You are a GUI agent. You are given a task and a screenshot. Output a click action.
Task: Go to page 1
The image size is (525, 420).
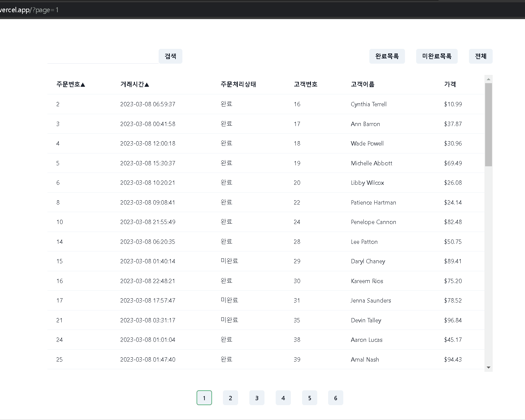[204, 398]
